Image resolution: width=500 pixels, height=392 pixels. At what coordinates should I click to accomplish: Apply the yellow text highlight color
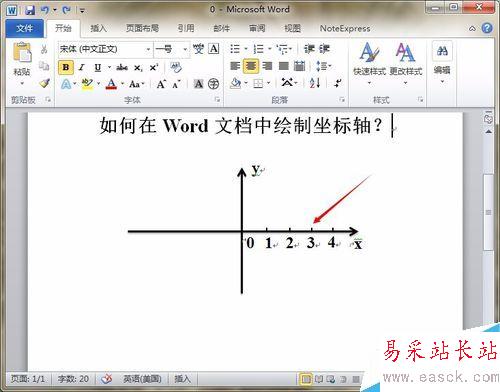87,84
